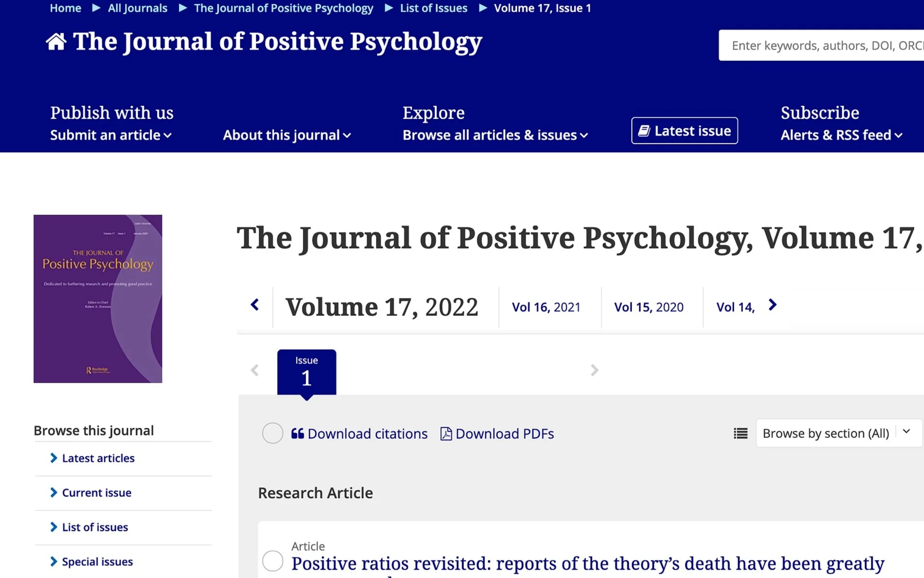Open Browse all articles & issues dropdown

pos(495,135)
